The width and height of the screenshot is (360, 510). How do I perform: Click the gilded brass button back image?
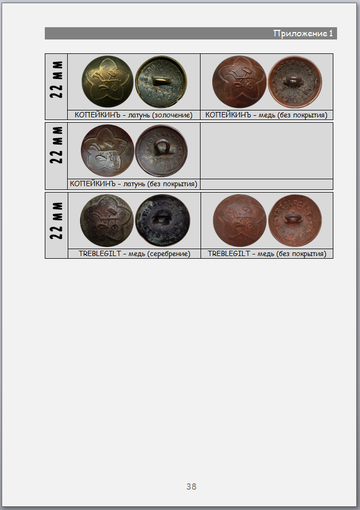161,82
